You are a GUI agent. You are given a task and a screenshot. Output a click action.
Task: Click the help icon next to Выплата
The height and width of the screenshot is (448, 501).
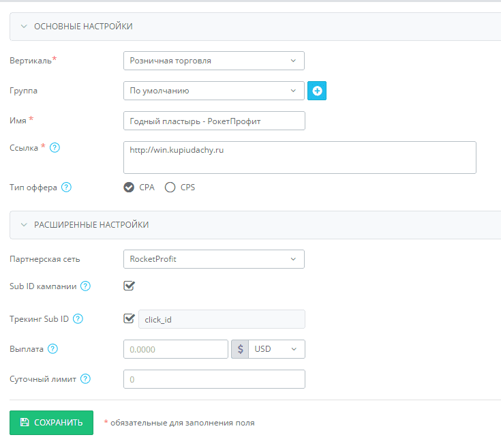point(52,349)
